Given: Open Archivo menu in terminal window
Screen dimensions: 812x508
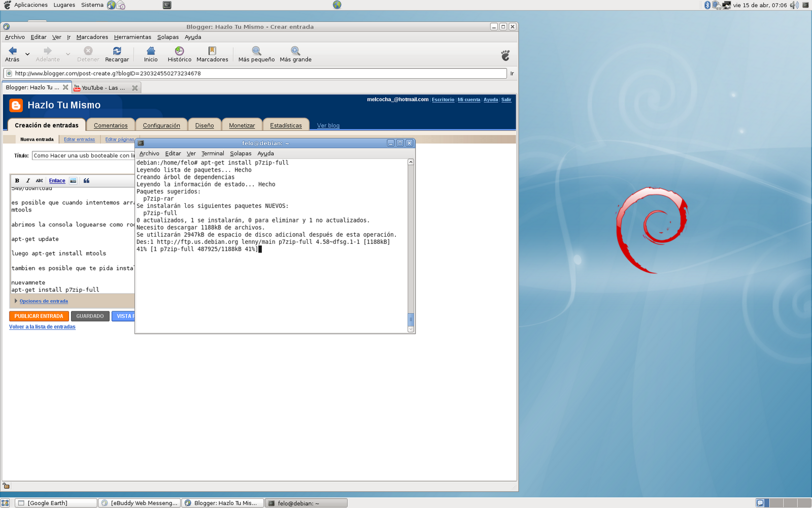Looking at the screenshot, I should point(149,153).
